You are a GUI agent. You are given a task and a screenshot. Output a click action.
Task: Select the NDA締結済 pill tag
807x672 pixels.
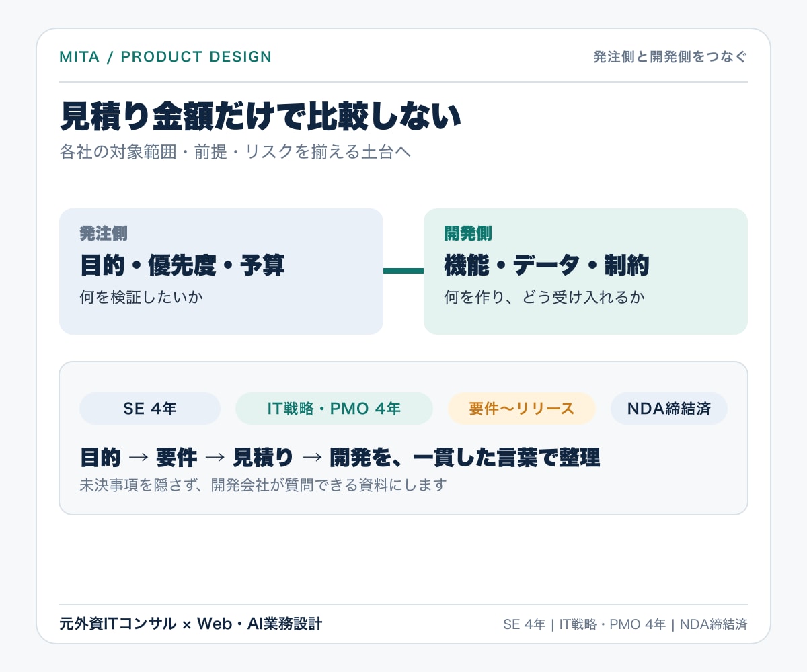pyautogui.click(x=669, y=409)
